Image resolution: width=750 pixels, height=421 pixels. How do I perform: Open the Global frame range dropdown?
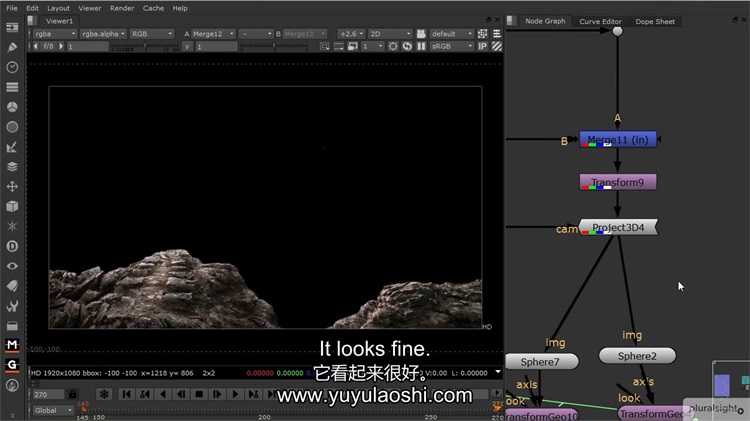(x=53, y=410)
